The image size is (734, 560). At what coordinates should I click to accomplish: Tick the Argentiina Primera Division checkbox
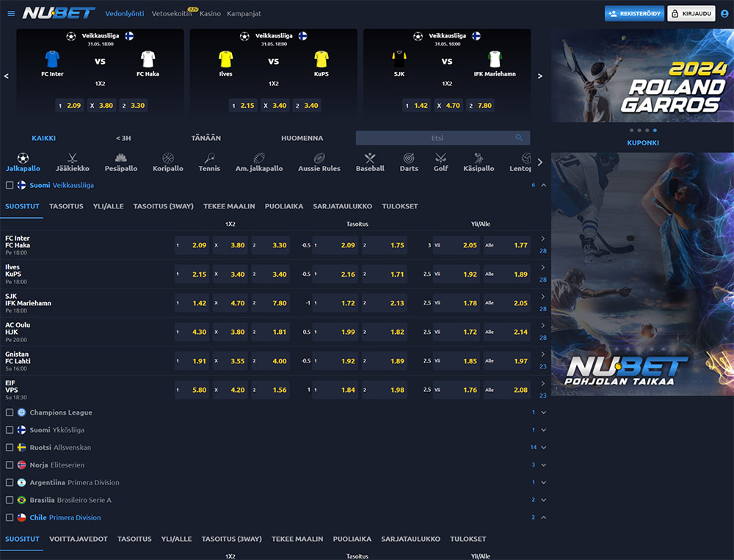point(10,482)
